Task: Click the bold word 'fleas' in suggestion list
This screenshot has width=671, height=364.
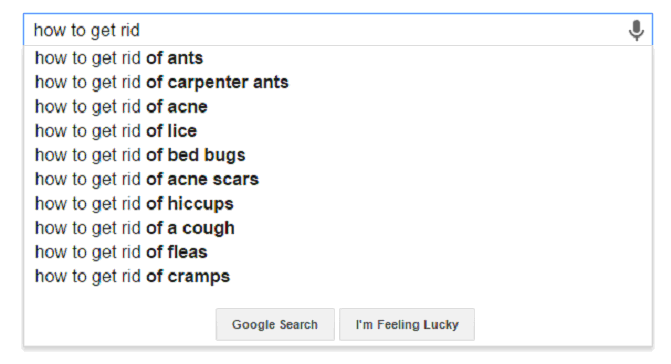Action: point(187,252)
